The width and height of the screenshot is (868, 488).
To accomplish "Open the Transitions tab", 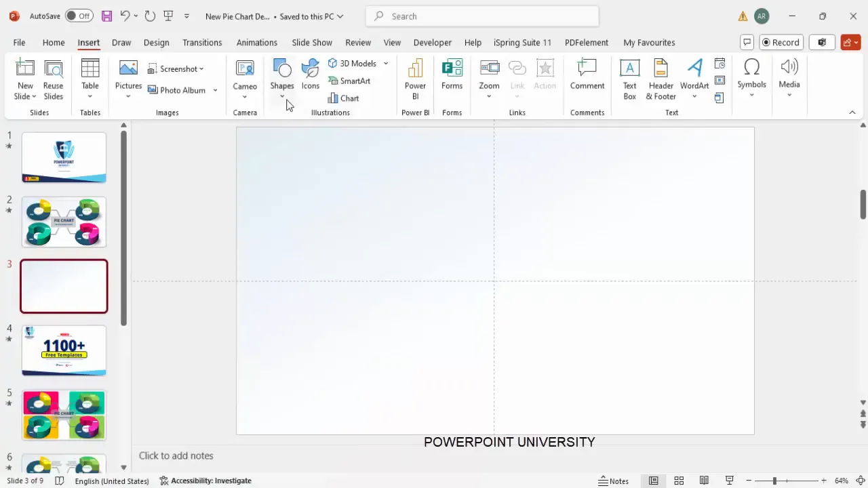I will pos(202,42).
